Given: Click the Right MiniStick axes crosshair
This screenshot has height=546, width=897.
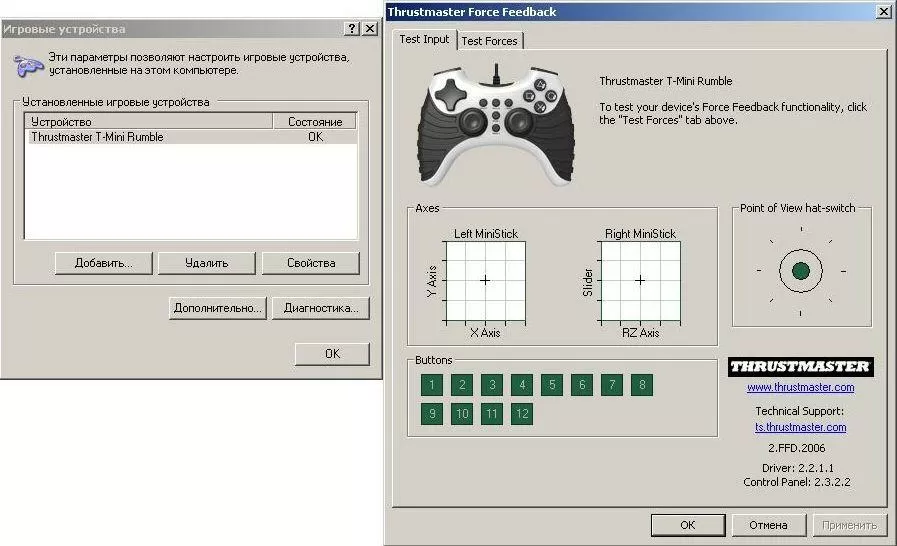Looking at the screenshot, I should coord(640,280).
